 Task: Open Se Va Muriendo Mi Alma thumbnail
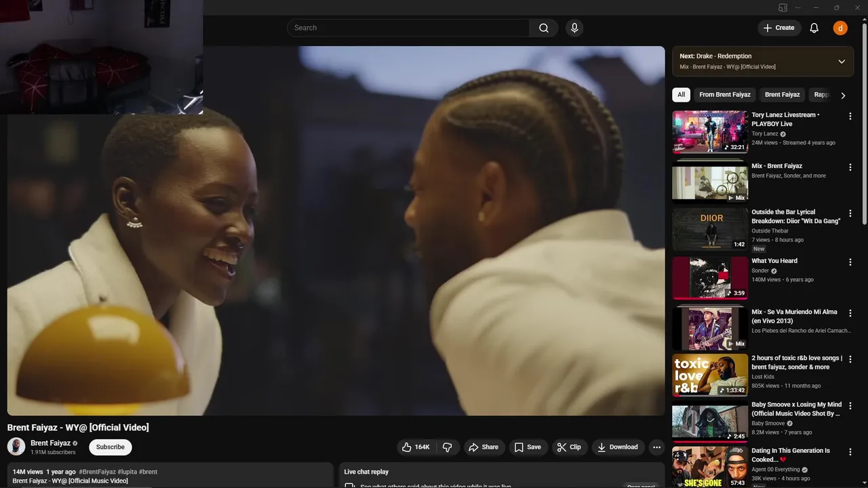(710, 329)
